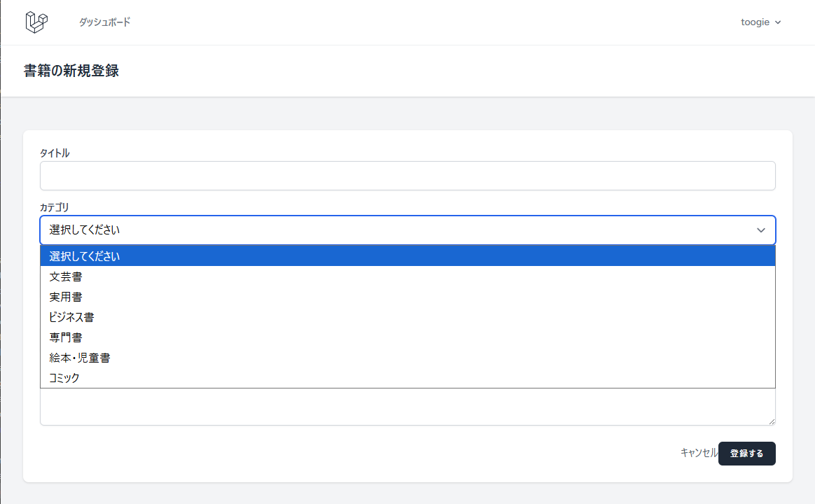Select the 絵本・児童書 category option
815x504 pixels.
pos(80,358)
